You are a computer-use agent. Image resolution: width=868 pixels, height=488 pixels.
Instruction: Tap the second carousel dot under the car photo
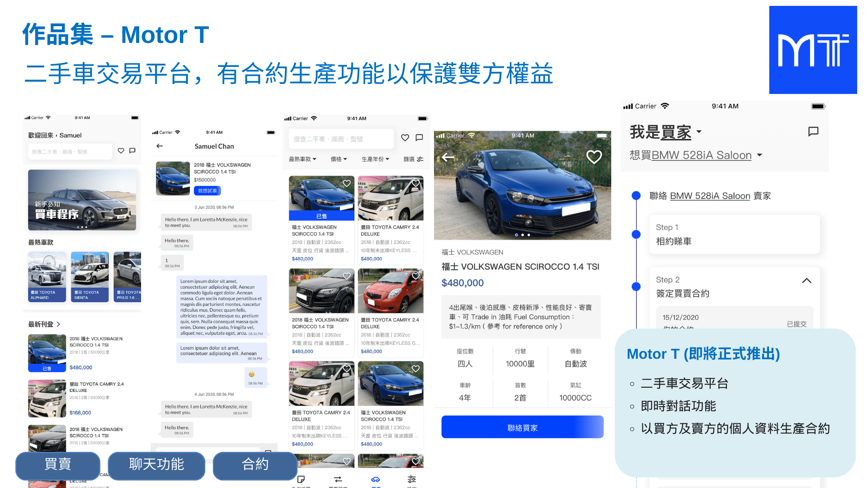click(523, 235)
